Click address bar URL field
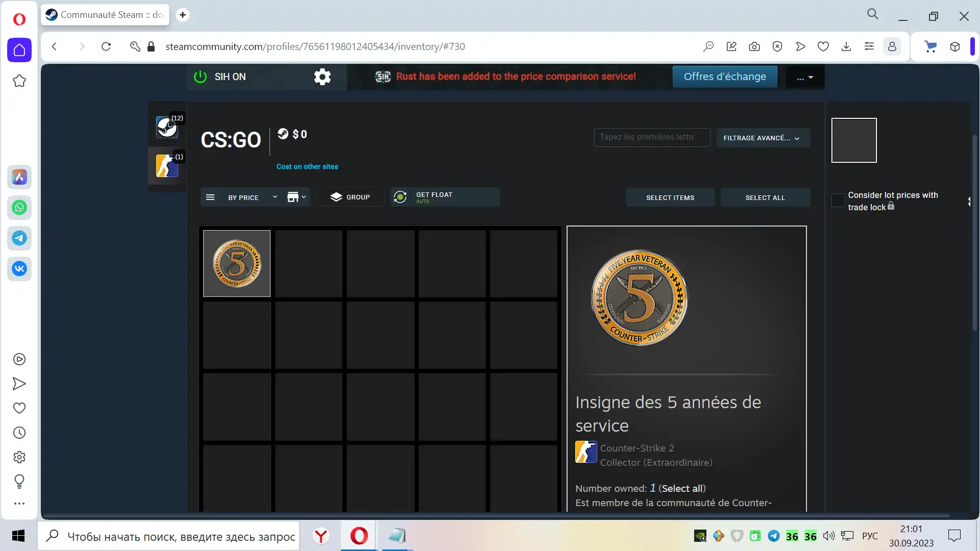 [x=315, y=46]
